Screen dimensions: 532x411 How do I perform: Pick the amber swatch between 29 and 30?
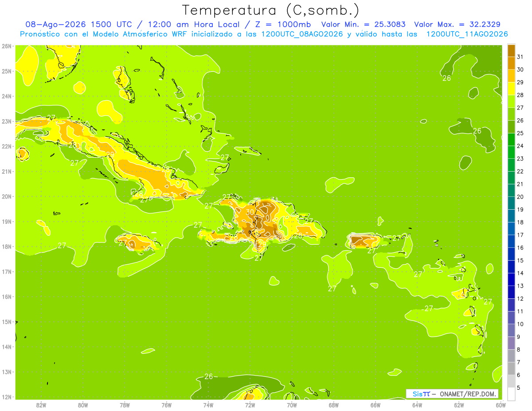(x=511, y=76)
